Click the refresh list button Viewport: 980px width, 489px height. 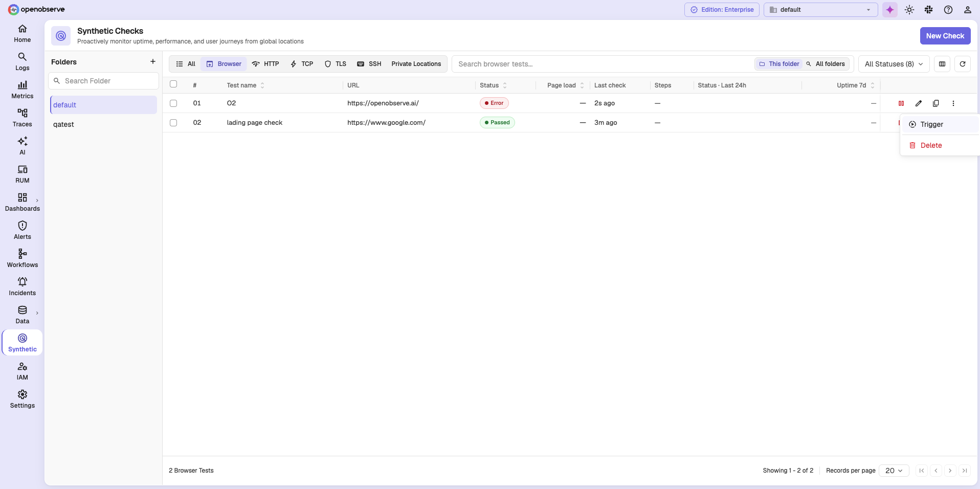click(x=963, y=64)
